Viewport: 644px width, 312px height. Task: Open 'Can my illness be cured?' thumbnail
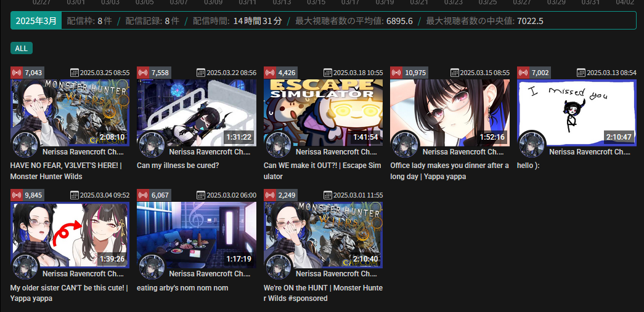click(x=197, y=113)
